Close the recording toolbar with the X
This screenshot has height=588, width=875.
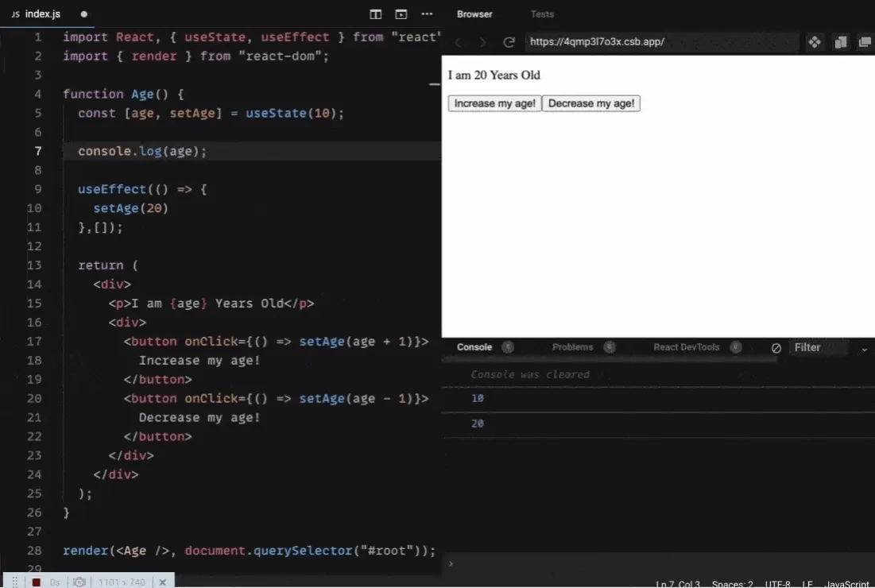[162, 582]
